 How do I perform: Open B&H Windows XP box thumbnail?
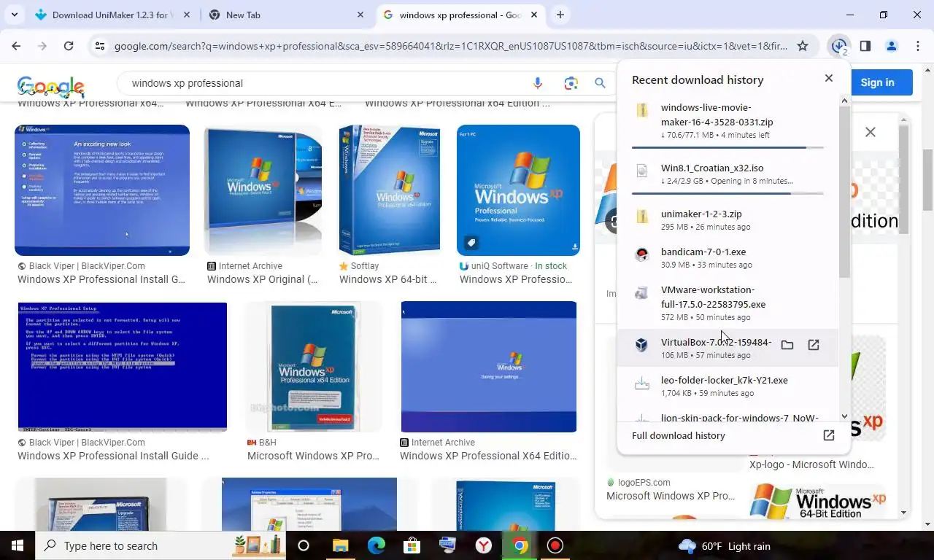click(314, 367)
